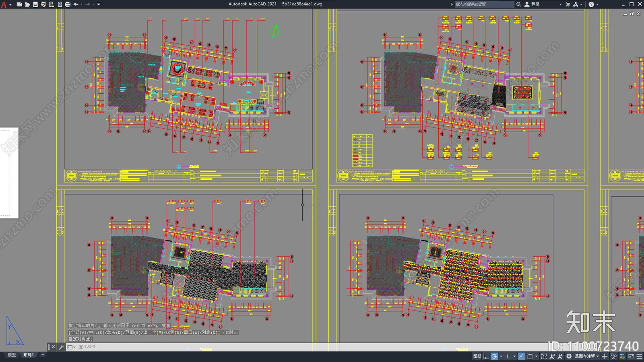Click the search keyword input field

click(484, 4)
